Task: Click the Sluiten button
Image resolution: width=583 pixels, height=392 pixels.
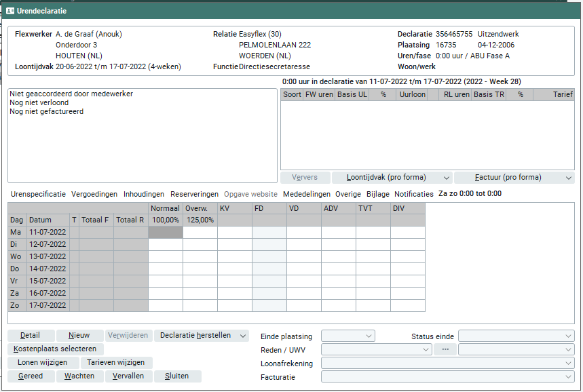Action: tap(177, 376)
